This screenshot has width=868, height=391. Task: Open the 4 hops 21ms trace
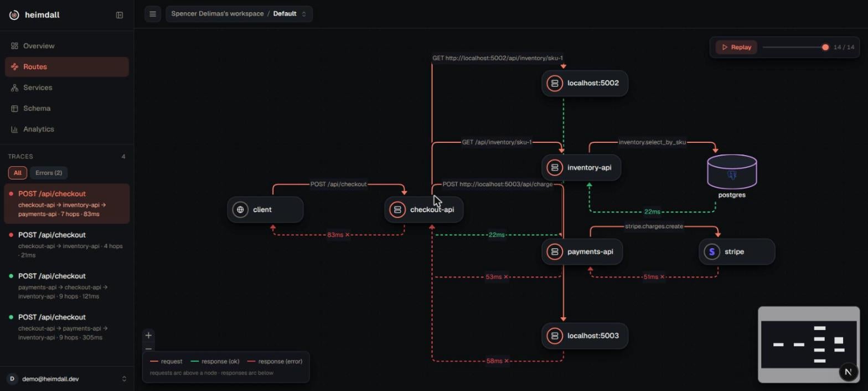(67, 245)
